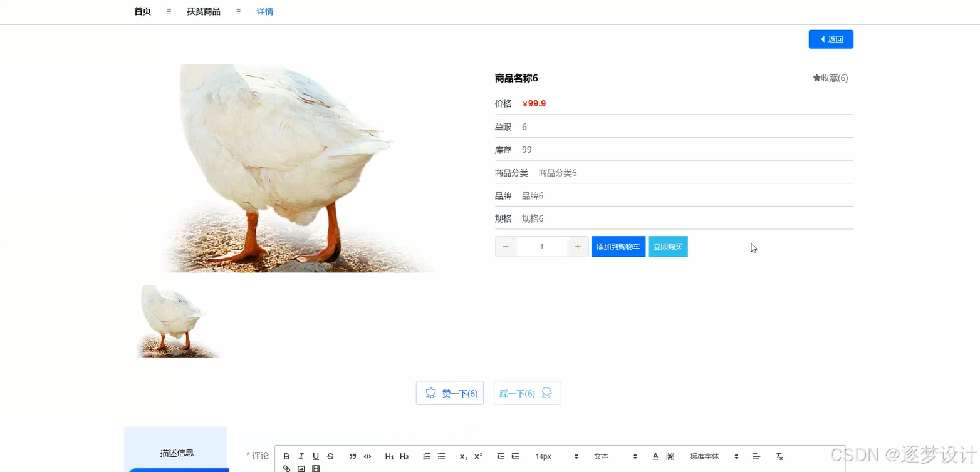This screenshot has width=980, height=472.
Task: Select the product thumbnail below the main image
Action: 177,321
